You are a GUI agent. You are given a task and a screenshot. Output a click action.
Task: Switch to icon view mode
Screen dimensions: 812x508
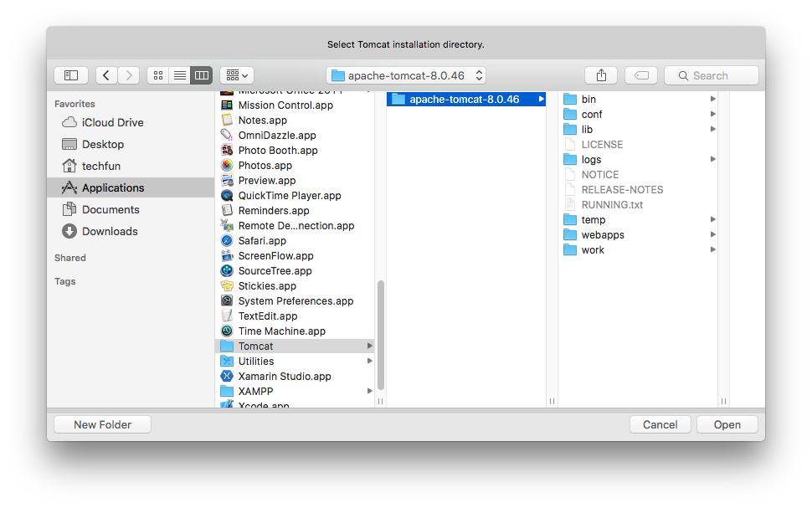pos(158,75)
